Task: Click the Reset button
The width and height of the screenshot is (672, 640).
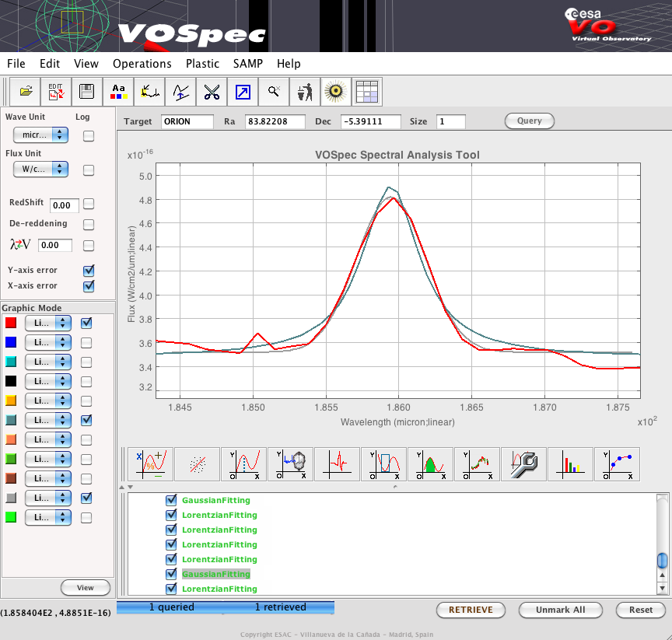Action: pyautogui.click(x=641, y=610)
